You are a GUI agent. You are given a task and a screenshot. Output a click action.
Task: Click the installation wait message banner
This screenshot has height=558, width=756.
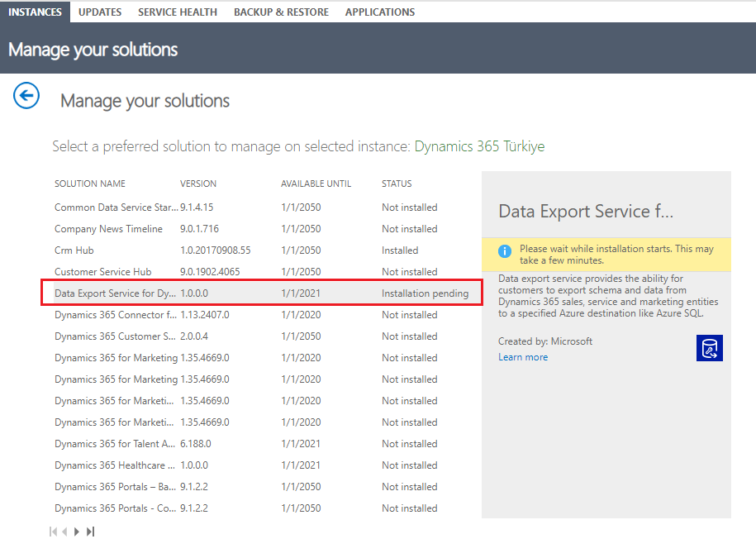[x=606, y=255]
